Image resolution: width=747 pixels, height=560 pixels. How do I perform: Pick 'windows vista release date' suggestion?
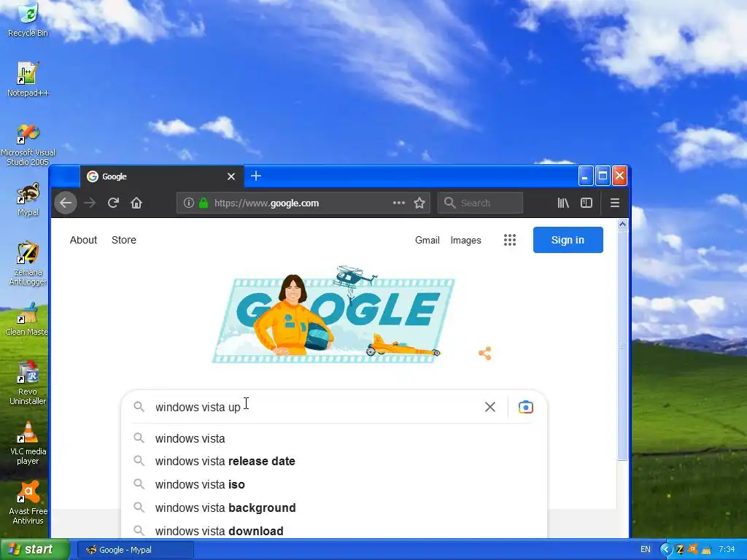point(333,462)
